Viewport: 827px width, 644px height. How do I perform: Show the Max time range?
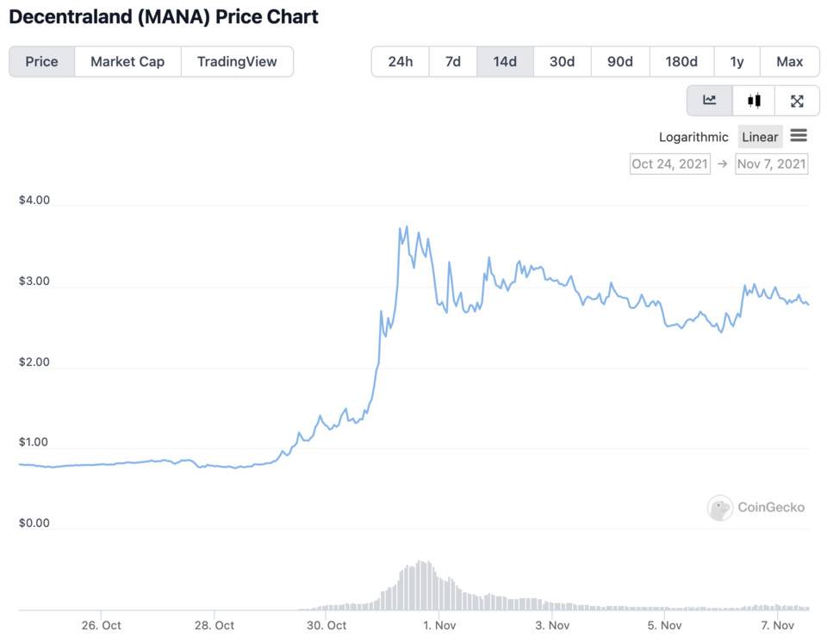point(790,62)
